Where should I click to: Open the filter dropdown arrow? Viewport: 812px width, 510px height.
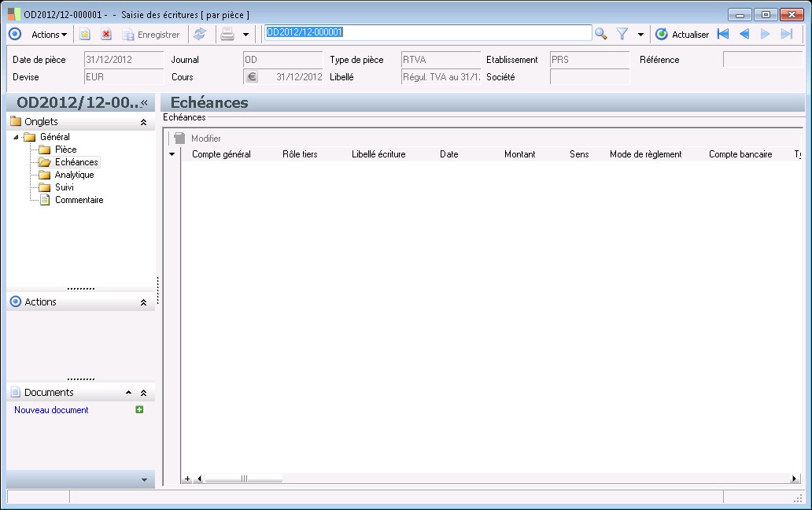[x=640, y=35]
